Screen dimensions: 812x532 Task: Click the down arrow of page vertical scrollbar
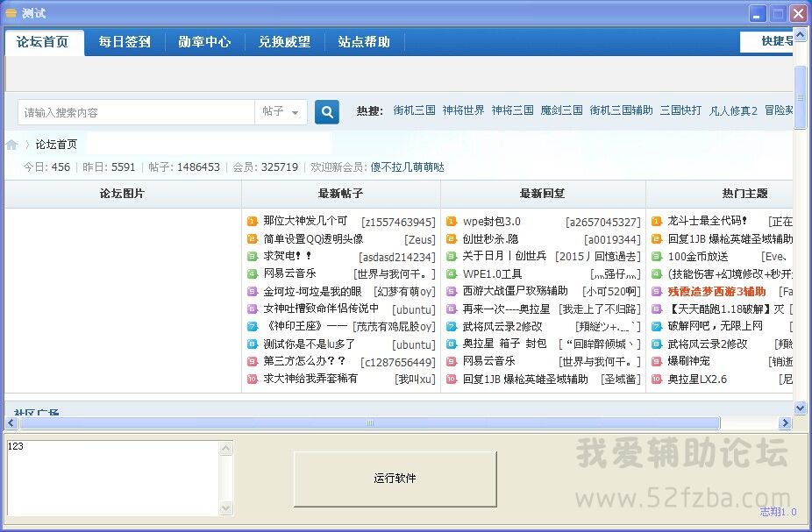800,408
